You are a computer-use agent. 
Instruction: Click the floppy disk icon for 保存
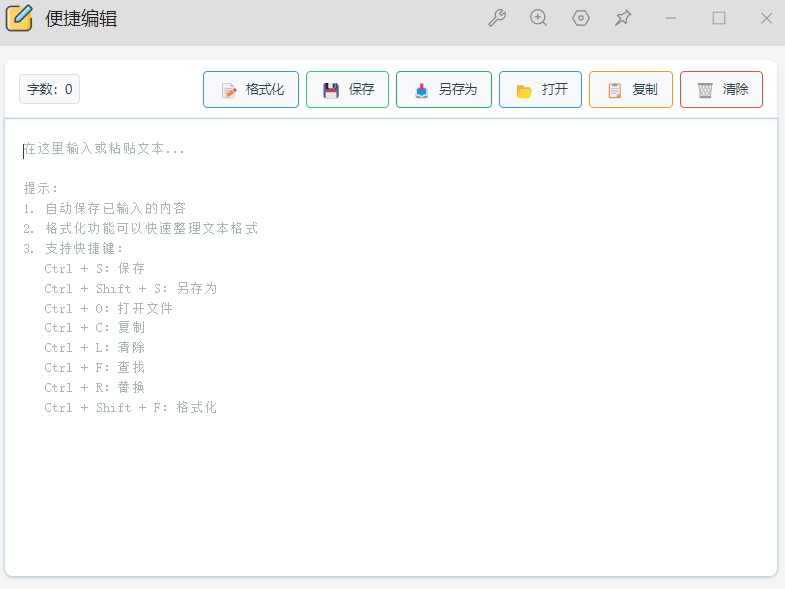pyautogui.click(x=331, y=90)
